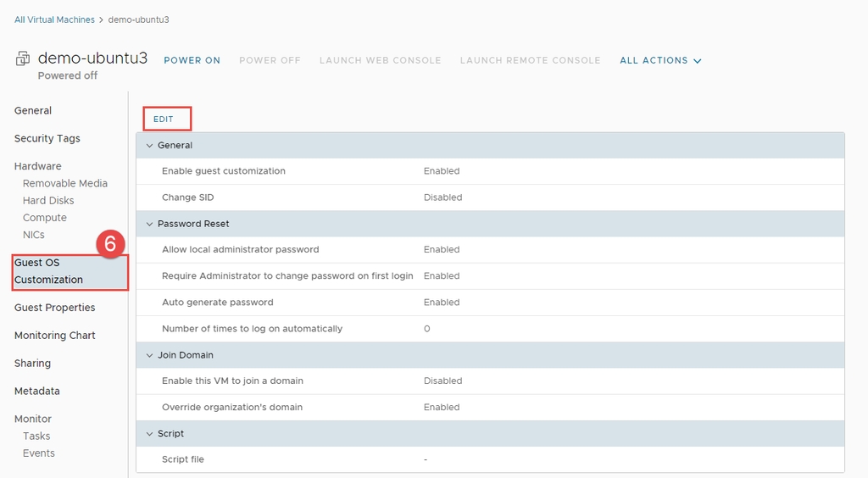
Task: Open the All Actions dropdown
Action: point(660,60)
